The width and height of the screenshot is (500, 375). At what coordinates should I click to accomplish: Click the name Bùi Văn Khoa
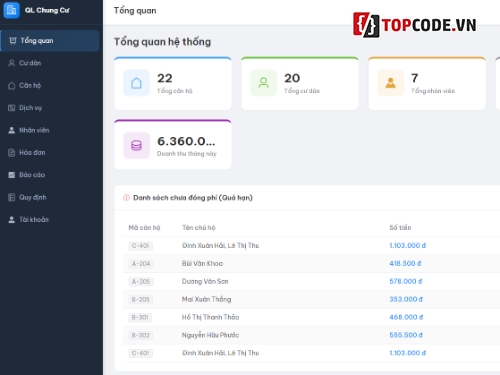click(202, 264)
